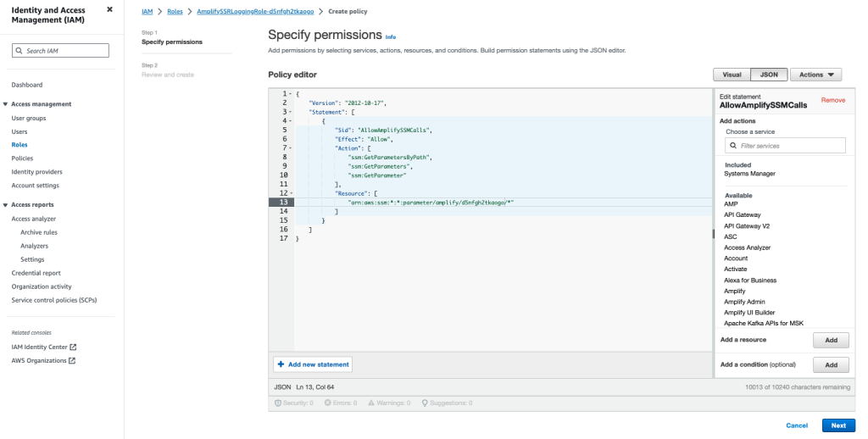This screenshot has height=439, width=868.
Task: Select Access Analyzer in Available services
Action: point(748,248)
